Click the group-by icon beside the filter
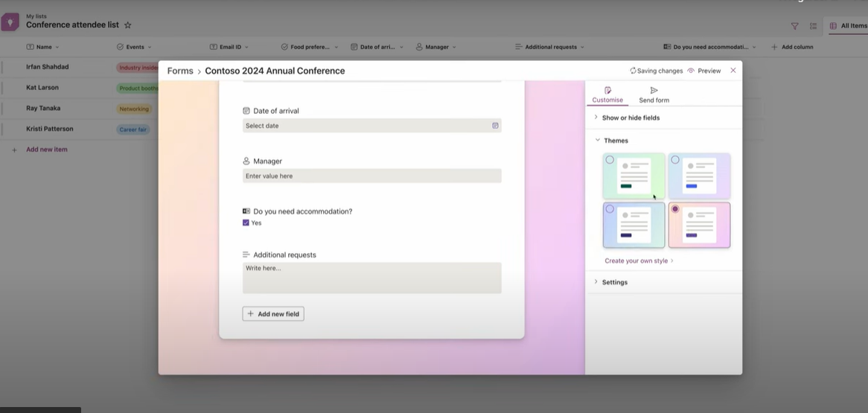868x413 pixels. [x=813, y=26]
